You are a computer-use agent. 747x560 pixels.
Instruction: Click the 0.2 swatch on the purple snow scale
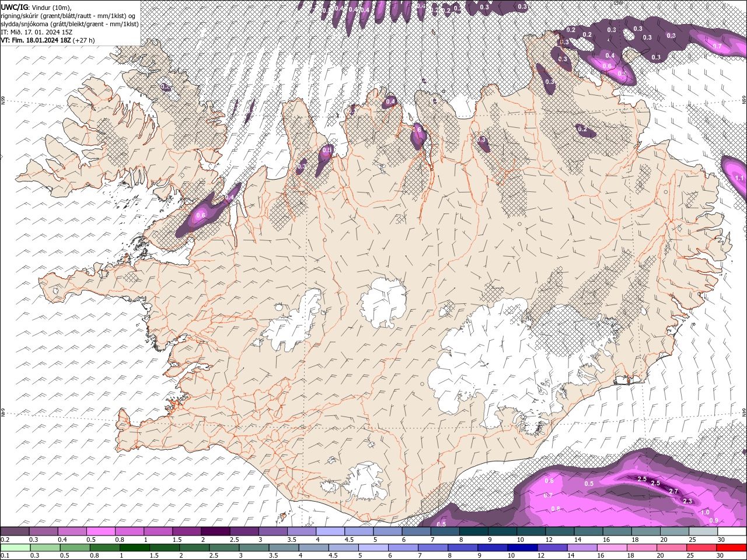pos(15,531)
